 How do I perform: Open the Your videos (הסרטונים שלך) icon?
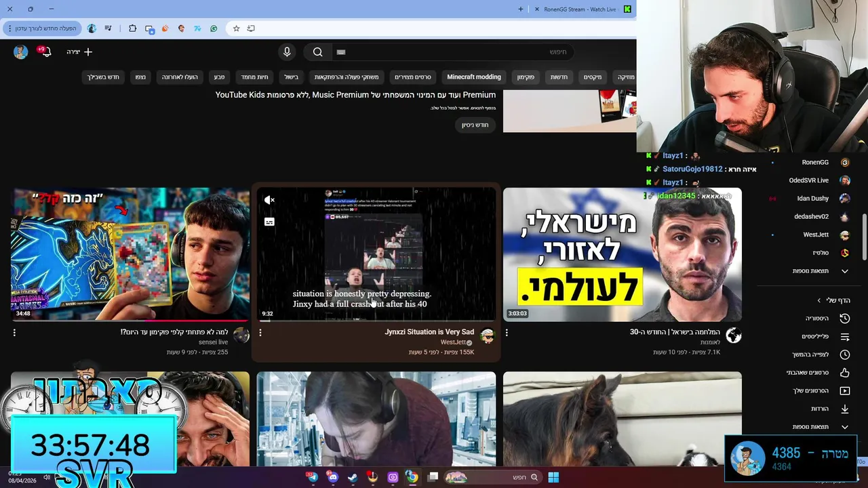click(845, 390)
